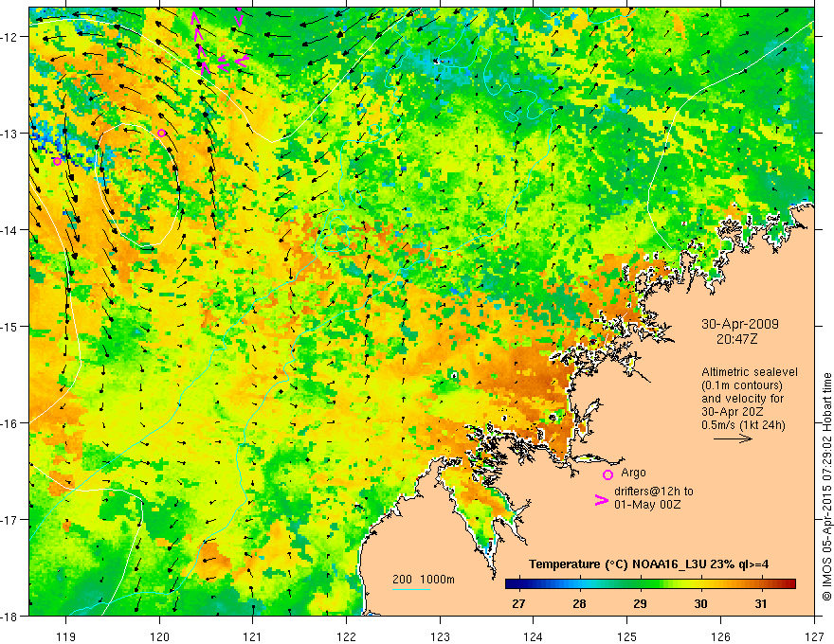Click the 31 colorbar tick label
The image size is (834, 644).
(761, 603)
